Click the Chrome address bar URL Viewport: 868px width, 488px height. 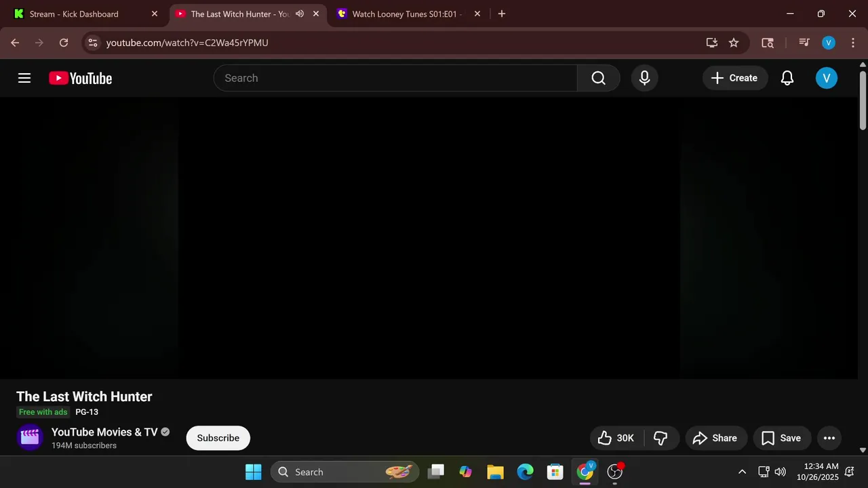click(187, 43)
